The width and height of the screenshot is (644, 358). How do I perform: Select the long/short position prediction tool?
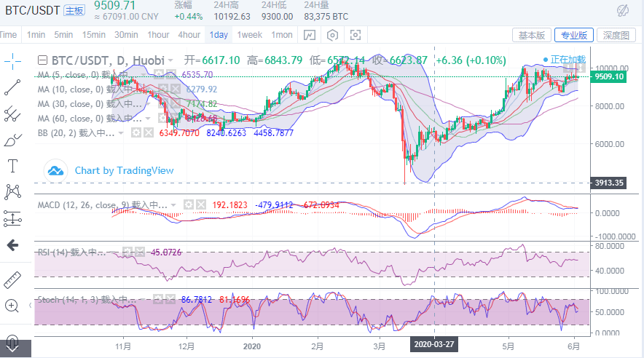(x=12, y=218)
